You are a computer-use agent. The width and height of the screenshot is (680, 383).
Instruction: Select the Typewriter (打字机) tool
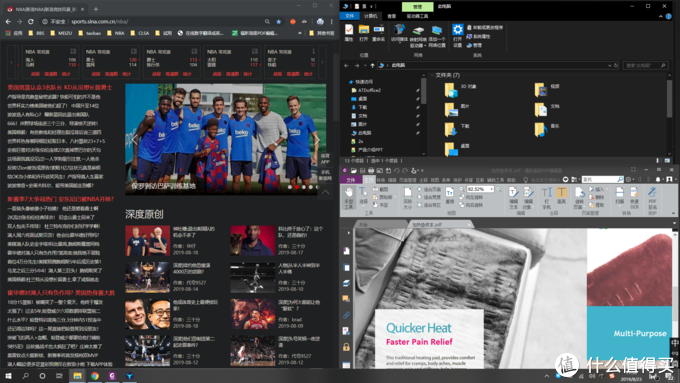coord(546,198)
